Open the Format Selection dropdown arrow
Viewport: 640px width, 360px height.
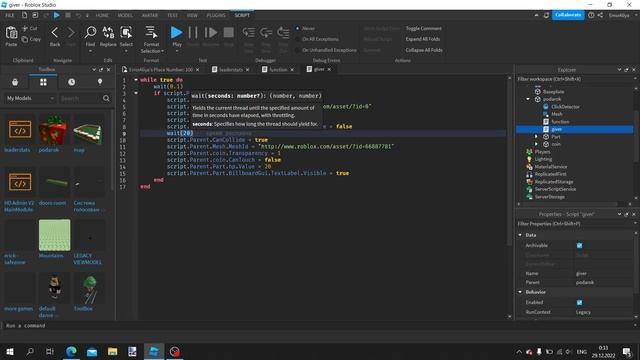pyautogui.click(x=162, y=51)
